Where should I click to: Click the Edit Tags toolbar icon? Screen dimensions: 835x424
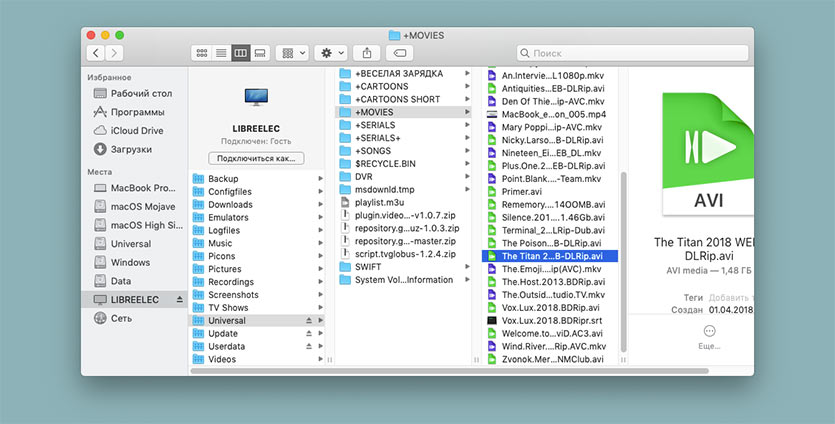click(x=398, y=52)
